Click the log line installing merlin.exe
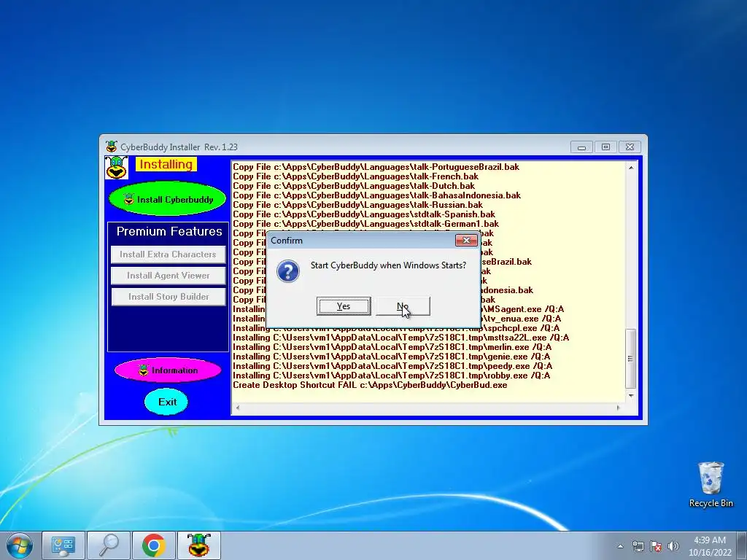The image size is (747, 560). pyautogui.click(x=392, y=347)
